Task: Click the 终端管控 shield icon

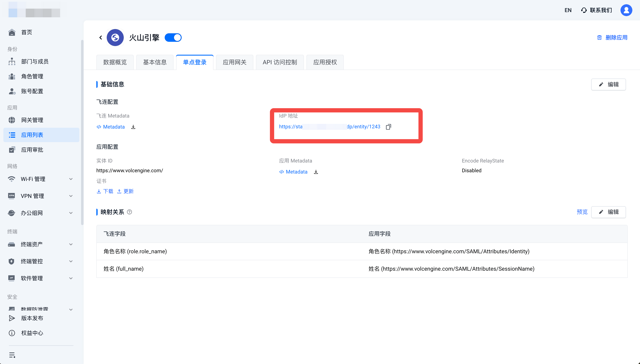Action: click(x=11, y=262)
